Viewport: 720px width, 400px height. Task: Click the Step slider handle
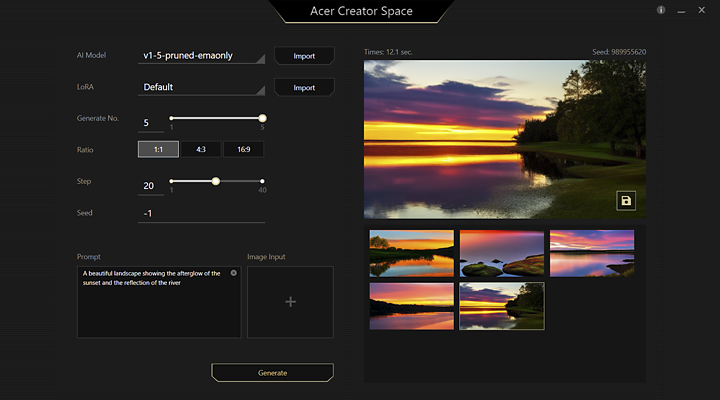(x=215, y=181)
